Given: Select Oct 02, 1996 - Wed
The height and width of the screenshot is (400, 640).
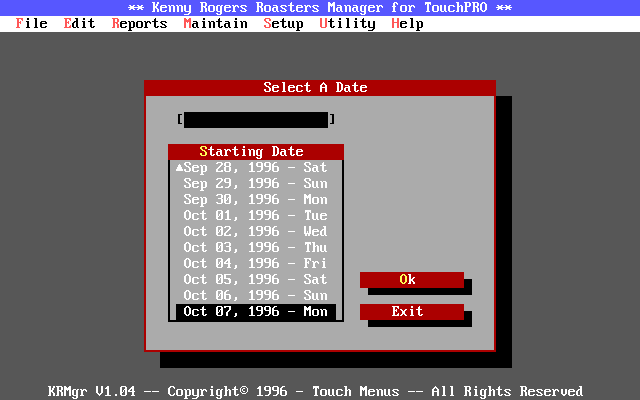Looking at the screenshot, I should [256, 231].
